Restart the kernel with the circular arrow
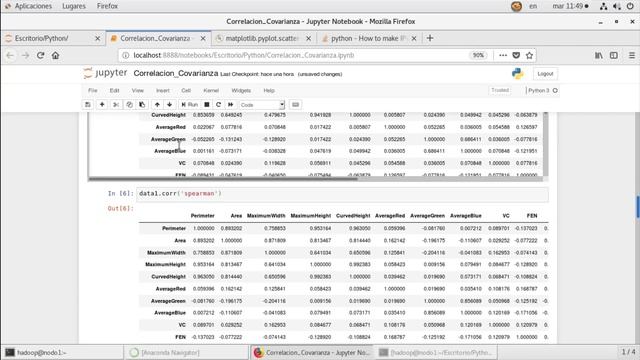640x360 pixels. [x=218, y=105]
